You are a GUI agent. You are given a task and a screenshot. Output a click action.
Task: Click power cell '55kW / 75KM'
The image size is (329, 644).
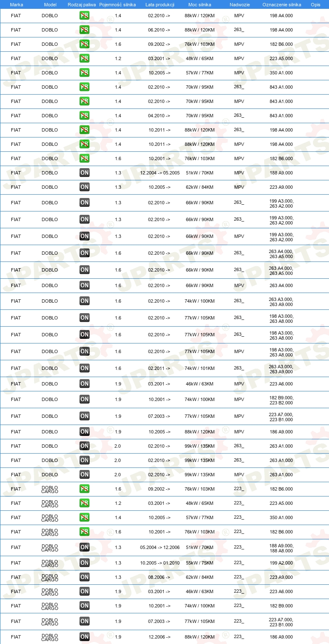(x=199, y=563)
